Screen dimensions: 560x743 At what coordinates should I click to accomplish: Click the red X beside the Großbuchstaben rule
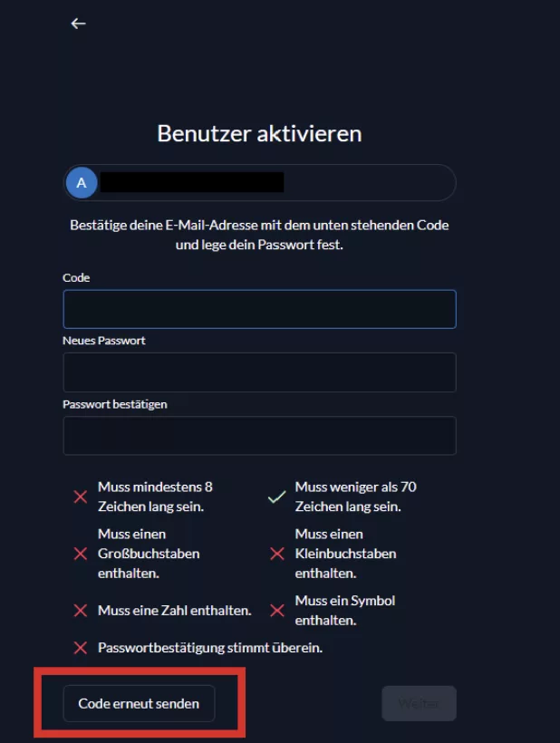(x=81, y=554)
